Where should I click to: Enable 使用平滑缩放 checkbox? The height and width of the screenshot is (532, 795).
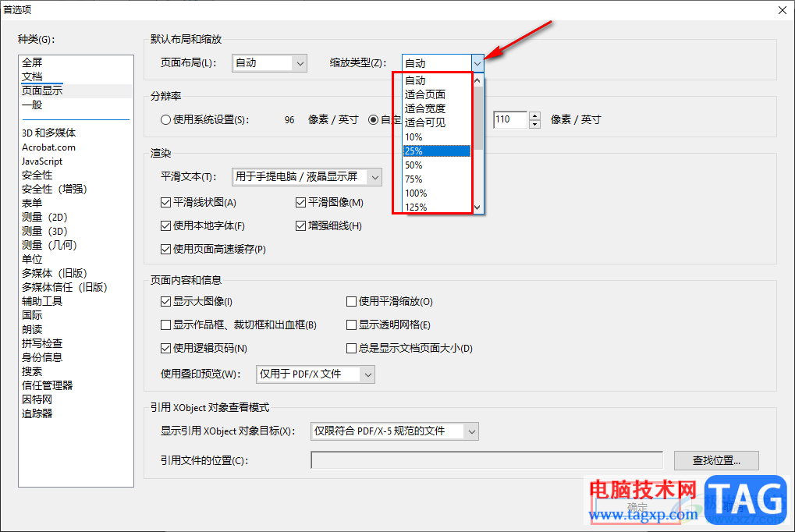351,302
